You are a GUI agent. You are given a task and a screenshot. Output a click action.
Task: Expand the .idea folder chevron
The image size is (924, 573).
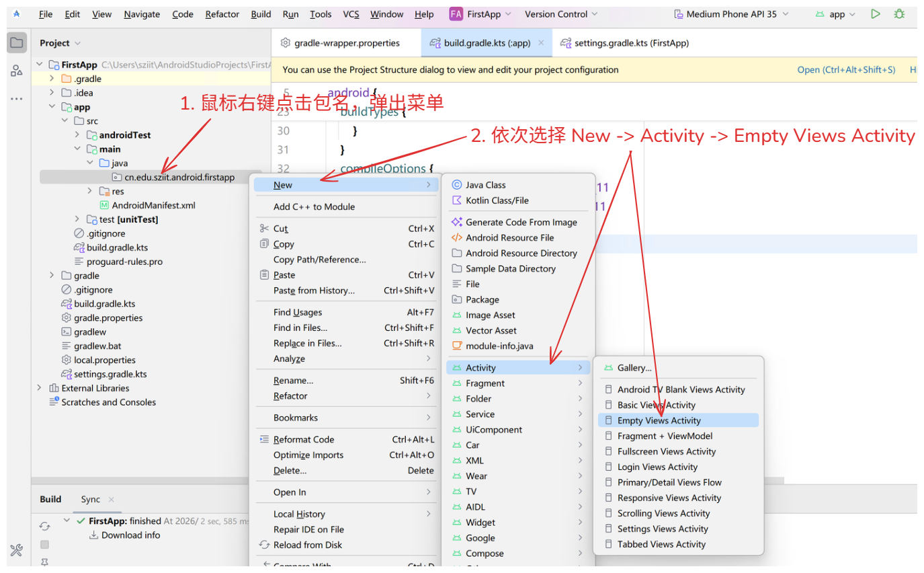(x=52, y=93)
